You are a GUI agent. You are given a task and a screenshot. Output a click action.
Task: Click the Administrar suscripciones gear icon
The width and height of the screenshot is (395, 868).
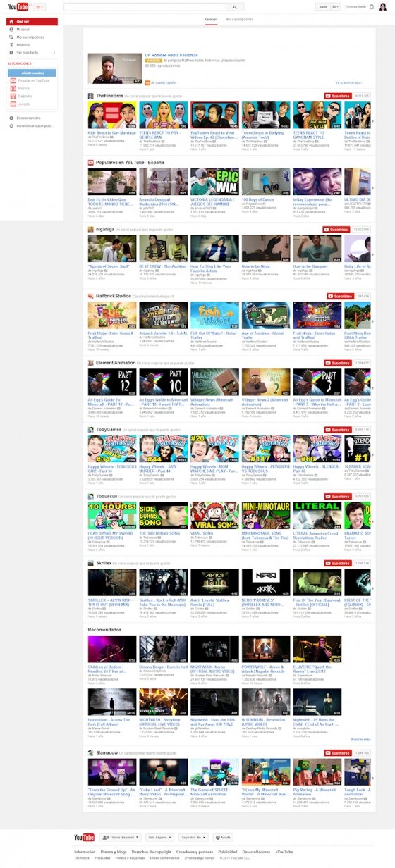[11, 125]
